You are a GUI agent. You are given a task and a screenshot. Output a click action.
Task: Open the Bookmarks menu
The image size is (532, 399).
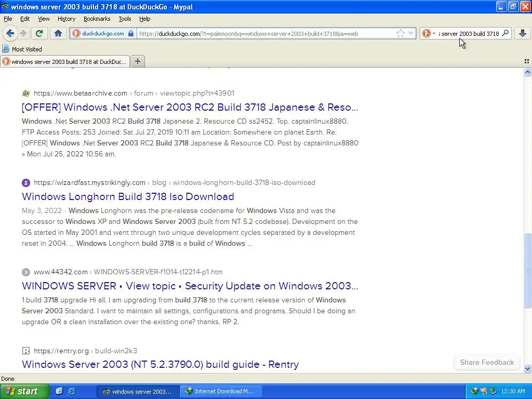pos(97,19)
